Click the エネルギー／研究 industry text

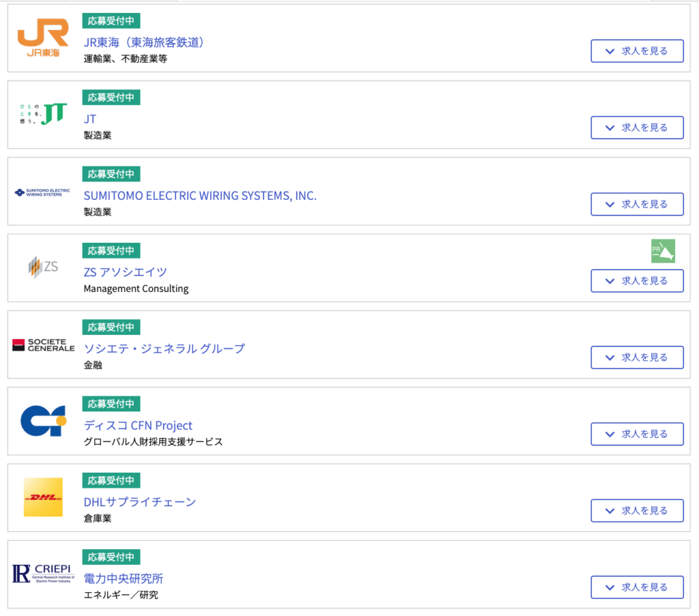(x=121, y=595)
